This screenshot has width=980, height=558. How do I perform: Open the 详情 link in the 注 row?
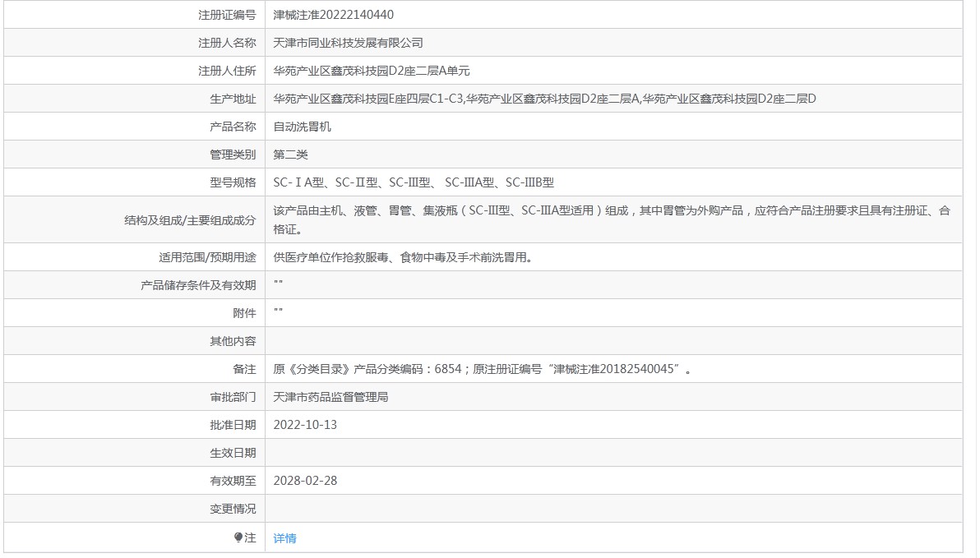284,538
